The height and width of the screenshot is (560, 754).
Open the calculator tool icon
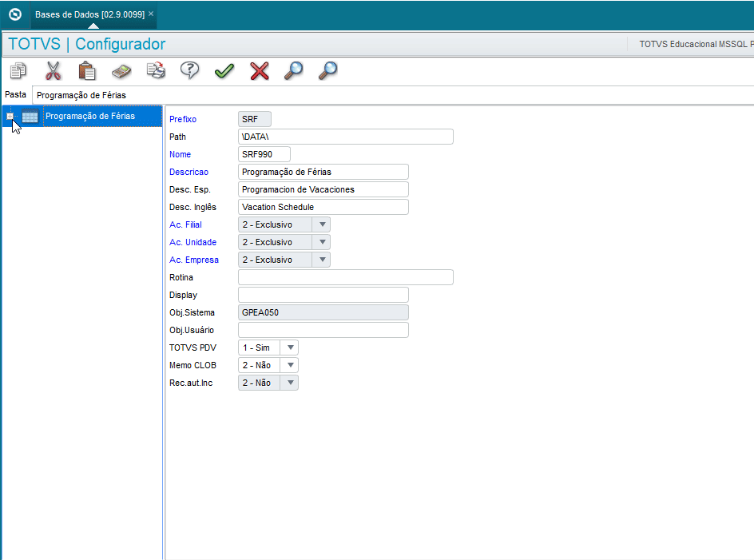(121, 71)
